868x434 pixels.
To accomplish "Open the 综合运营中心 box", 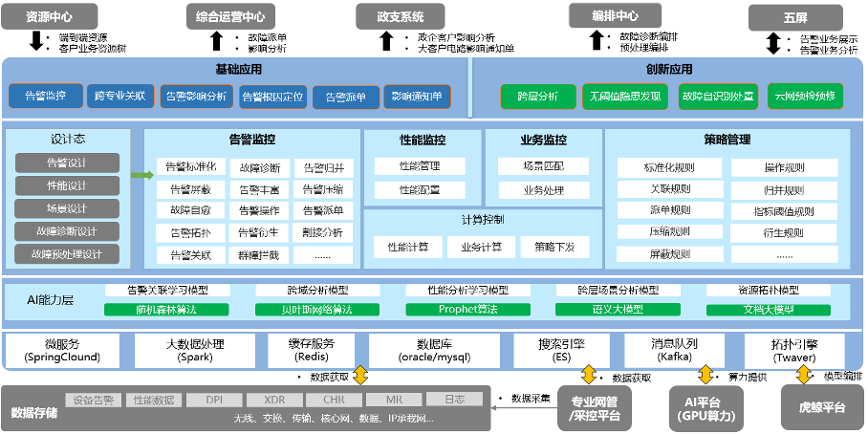I will pos(230,16).
